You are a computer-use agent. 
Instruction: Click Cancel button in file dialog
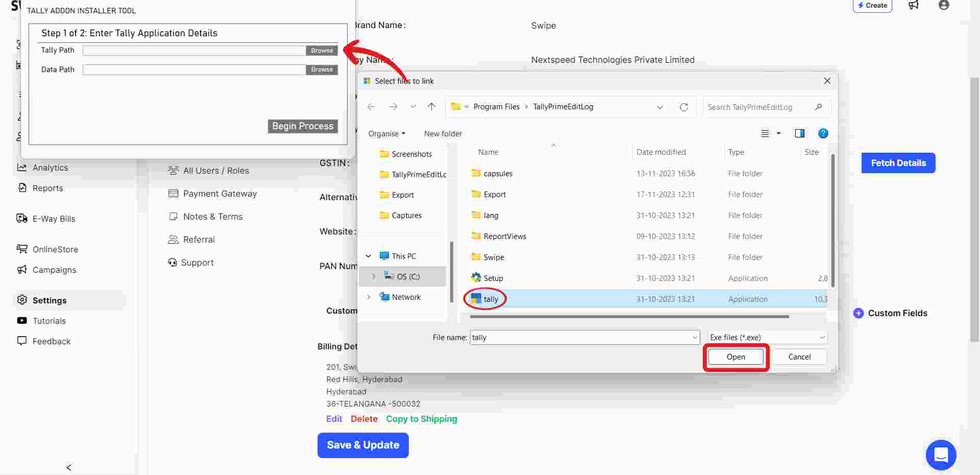(799, 357)
